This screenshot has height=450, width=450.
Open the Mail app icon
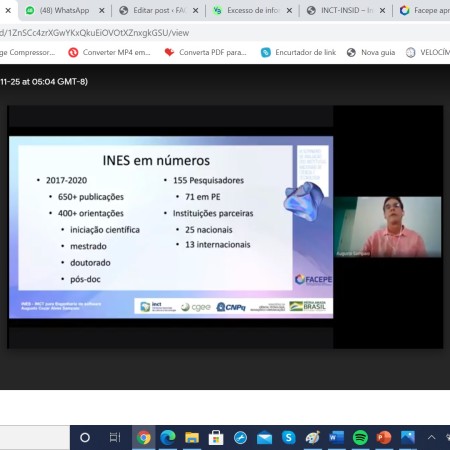264,437
